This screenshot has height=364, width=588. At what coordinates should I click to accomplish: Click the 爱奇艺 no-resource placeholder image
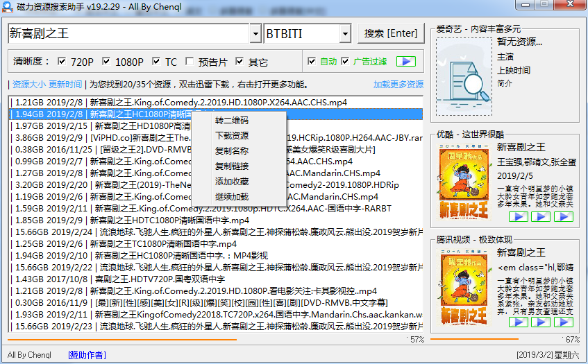(464, 77)
